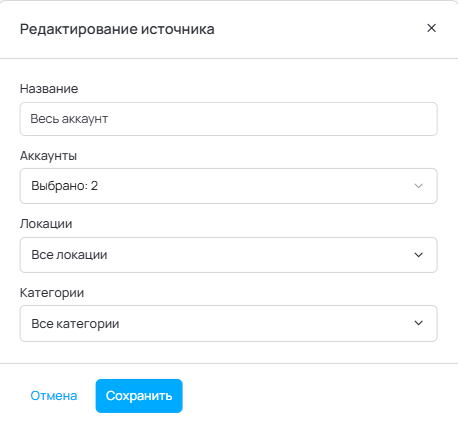Screen dimensions: 458x424
Task: Click the Категории field label
Action: 52,293
